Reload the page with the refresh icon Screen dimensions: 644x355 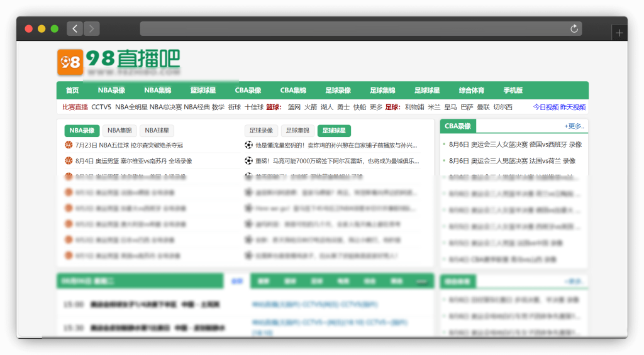[574, 28]
